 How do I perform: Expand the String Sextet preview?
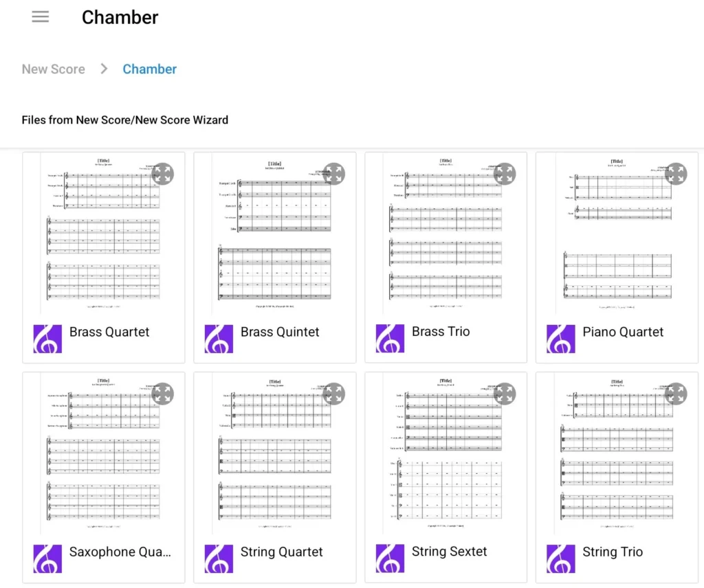(505, 394)
